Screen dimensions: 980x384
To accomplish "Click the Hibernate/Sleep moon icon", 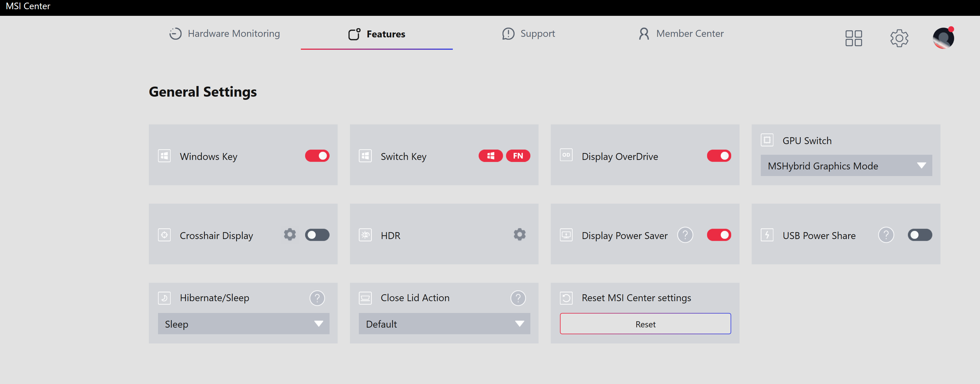I will coord(164,298).
